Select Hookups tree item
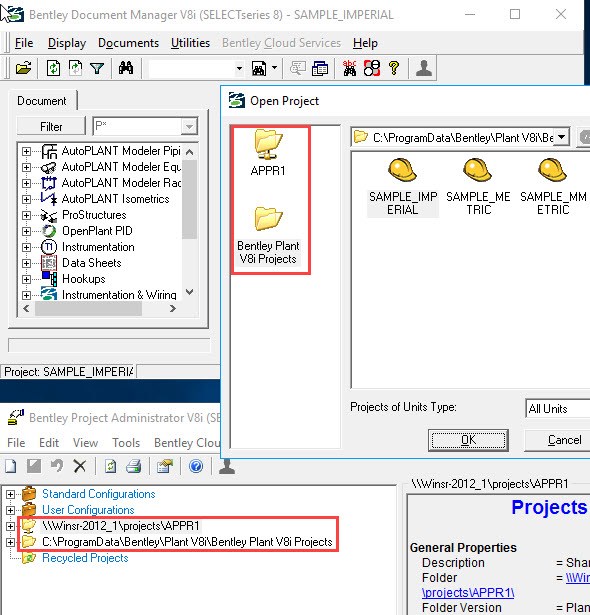This screenshot has width=590, height=615. click(84, 279)
